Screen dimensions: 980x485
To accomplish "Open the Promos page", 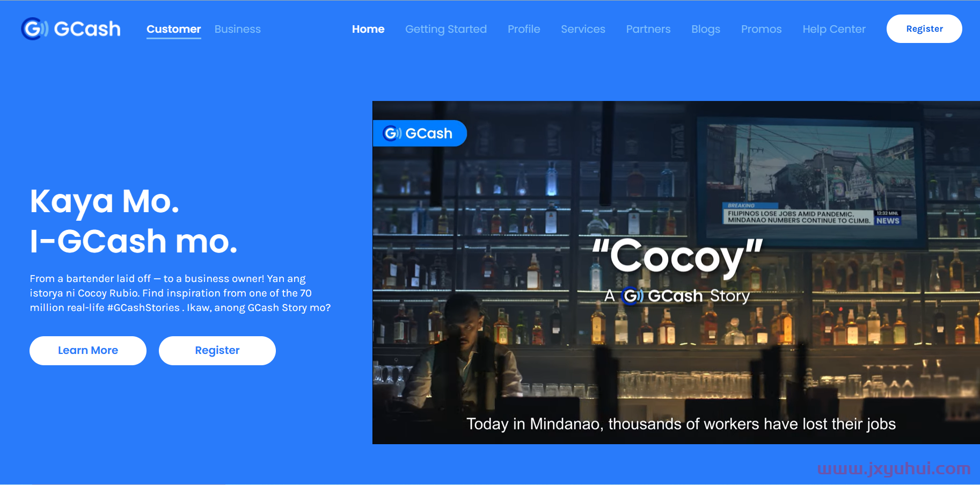I will point(761,29).
